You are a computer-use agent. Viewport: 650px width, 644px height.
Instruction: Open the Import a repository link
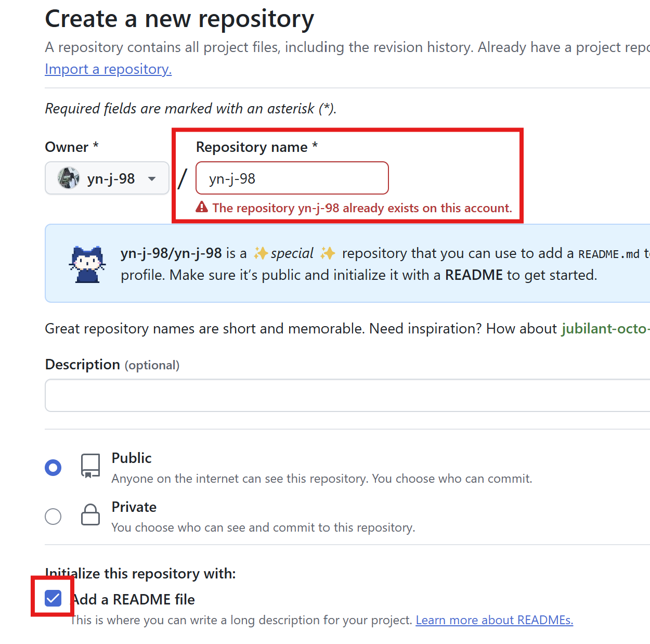[108, 69]
